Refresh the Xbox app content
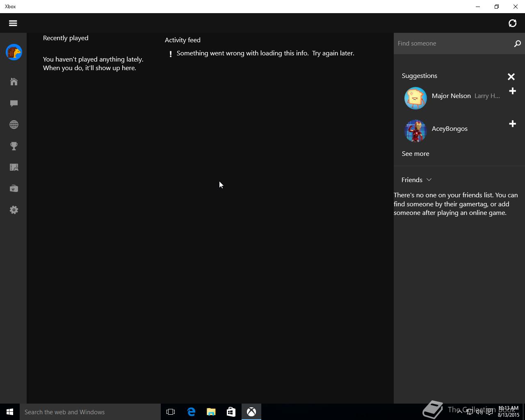The height and width of the screenshot is (420, 525). (x=512, y=23)
